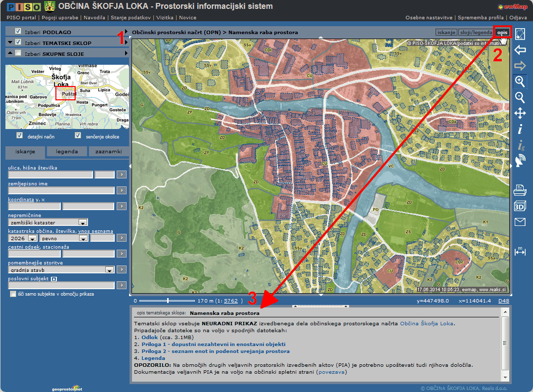533x392 pixels.
Task: Activate the pan map arrows tool
Action: [520, 114]
